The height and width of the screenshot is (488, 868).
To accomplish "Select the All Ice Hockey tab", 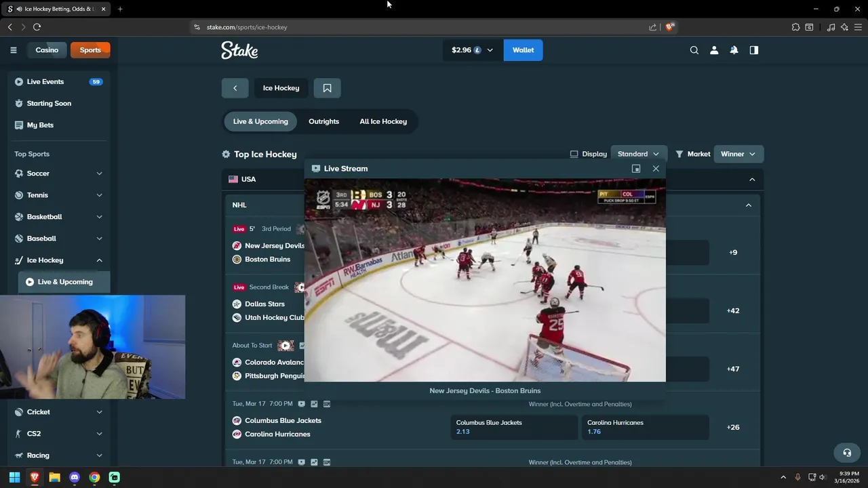I will [383, 121].
